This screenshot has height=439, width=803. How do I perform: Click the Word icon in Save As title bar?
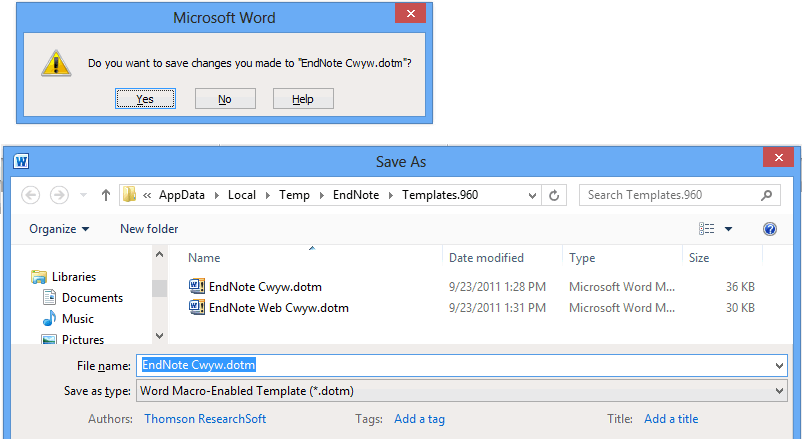pyautogui.click(x=21, y=161)
